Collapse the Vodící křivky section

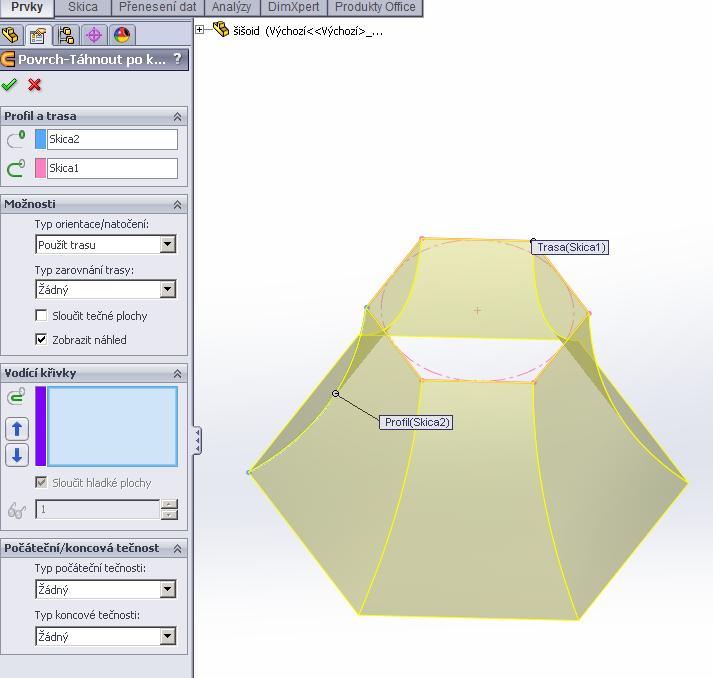[x=178, y=373]
